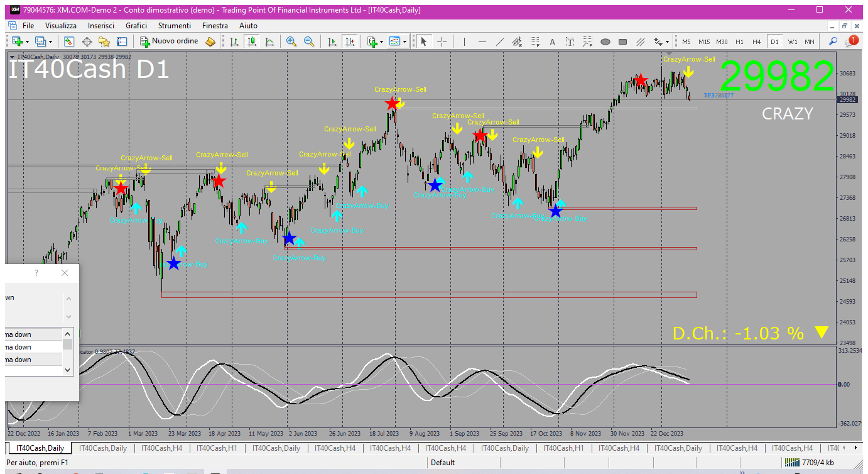This screenshot has height=474, width=868.
Task: Switch to M15 timeframe
Action: tap(704, 41)
